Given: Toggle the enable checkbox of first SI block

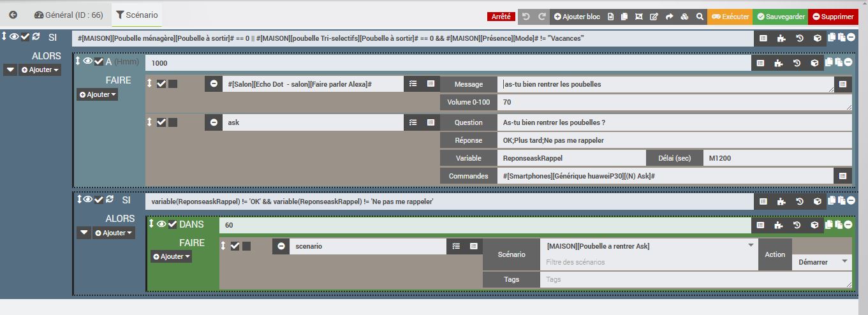Looking at the screenshot, I should tap(25, 37).
